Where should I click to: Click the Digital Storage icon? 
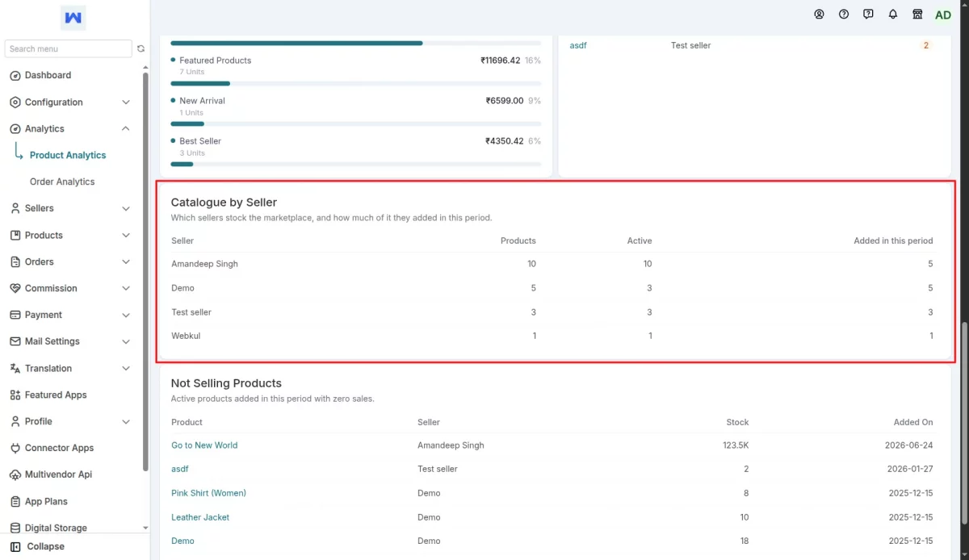(x=15, y=529)
